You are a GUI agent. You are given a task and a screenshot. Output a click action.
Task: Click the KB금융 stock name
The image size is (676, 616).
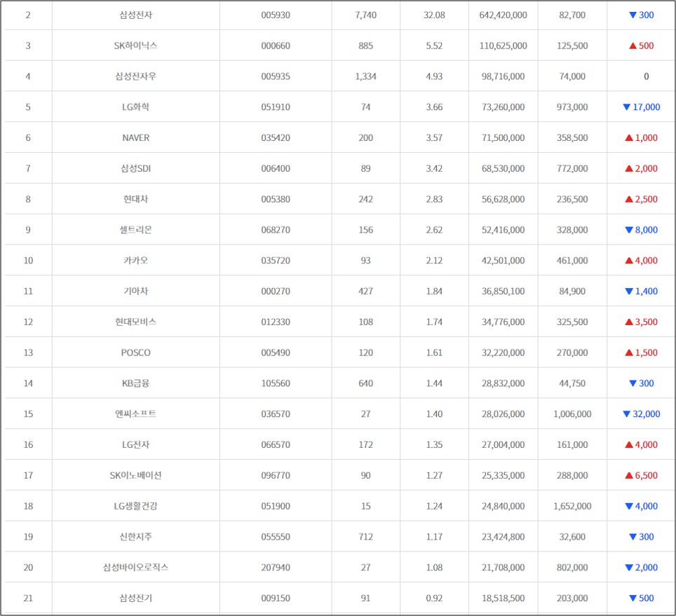135,383
